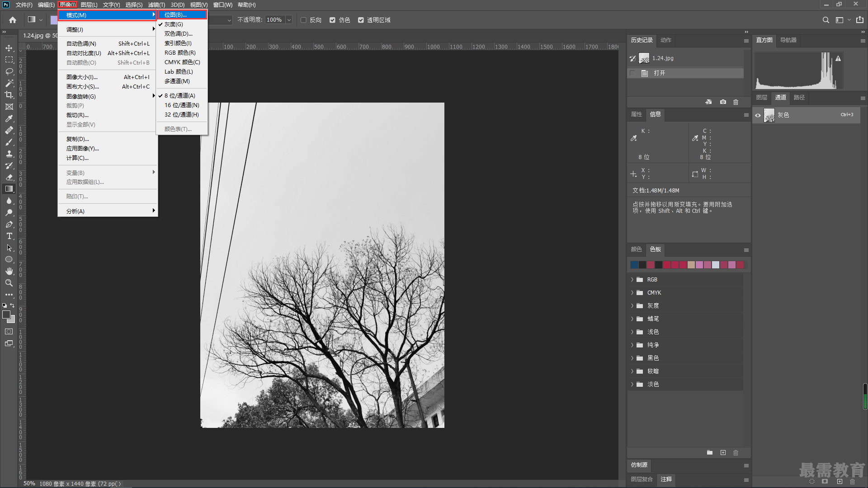Toggle the 透明区域 checkbox
The image size is (868, 488).
pos(361,20)
